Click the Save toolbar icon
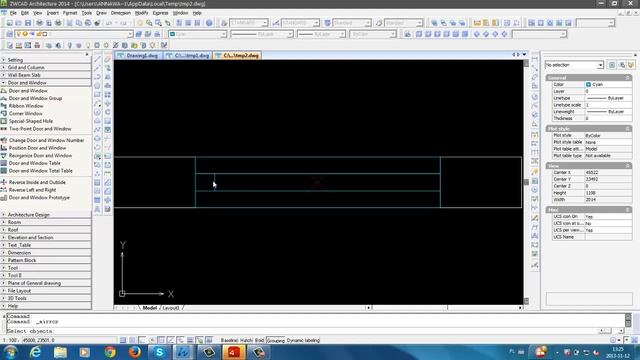640x360 pixels. point(28,23)
